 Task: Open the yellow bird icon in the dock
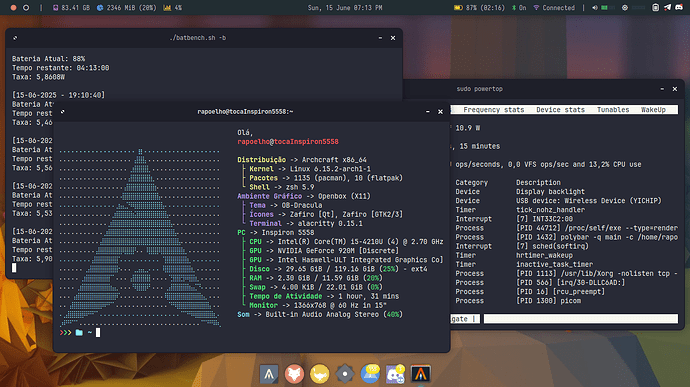tap(319, 374)
